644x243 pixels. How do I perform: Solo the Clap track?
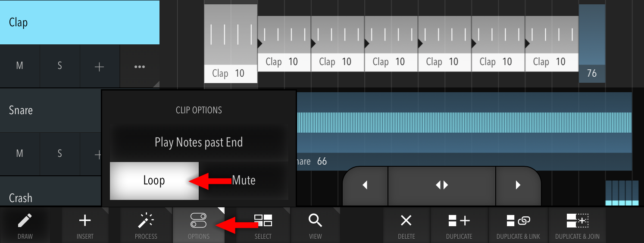pyautogui.click(x=60, y=66)
